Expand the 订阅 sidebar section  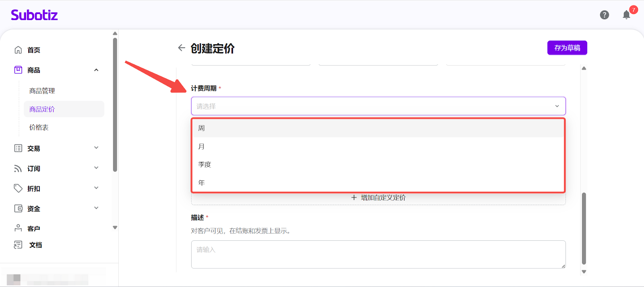click(x=96, y=168)
